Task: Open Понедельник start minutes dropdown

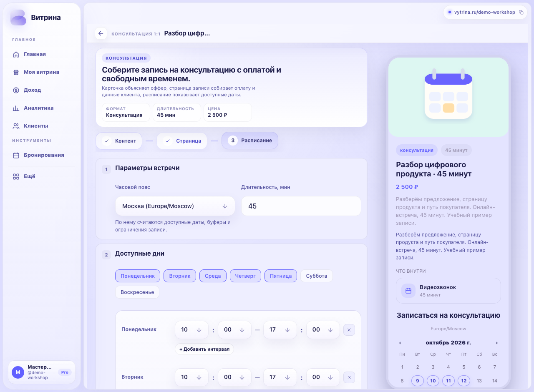Action: (x=234, y=330)
